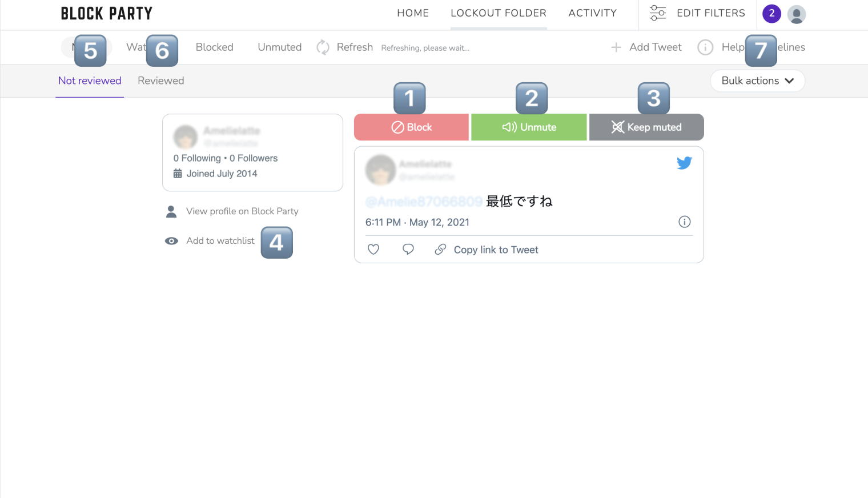Open the LOCKOUT FOLDER tab
The width and height of the screenshot is (868, 498).
coord(499,13)
